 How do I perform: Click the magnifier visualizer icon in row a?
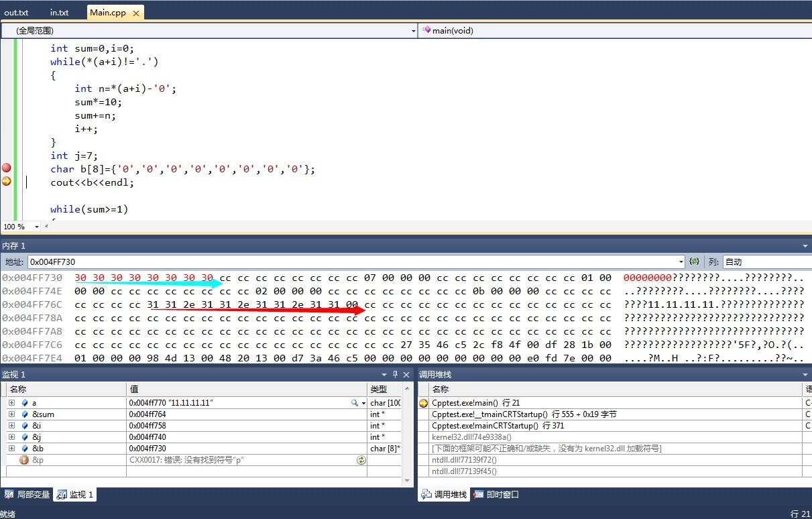point(355,403)
